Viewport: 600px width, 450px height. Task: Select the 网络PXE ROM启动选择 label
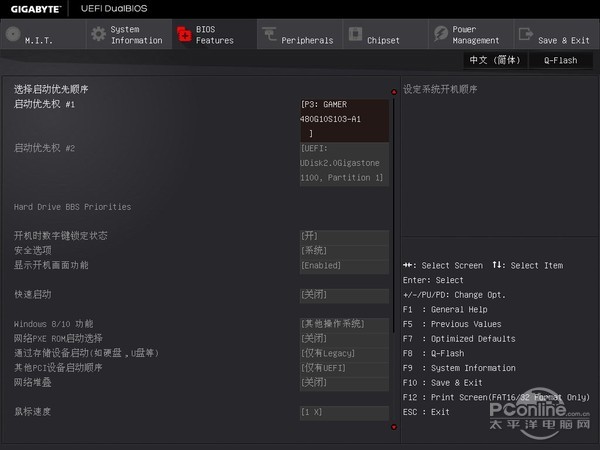pos(58,339)
